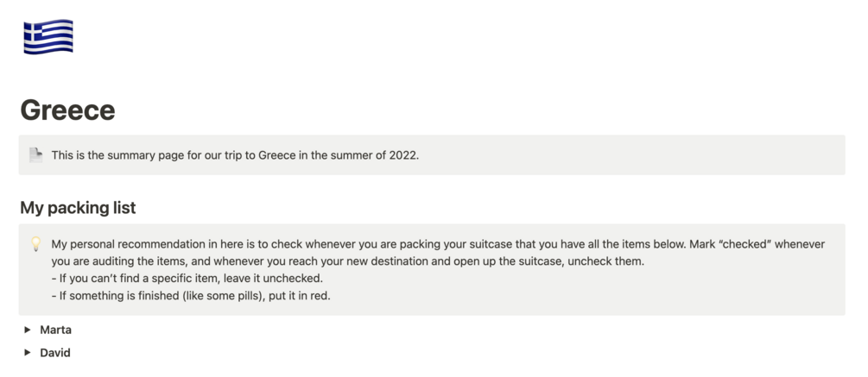Click the document icon in summary callout
This screenshot has height=377, width=868.
[36, 155]
